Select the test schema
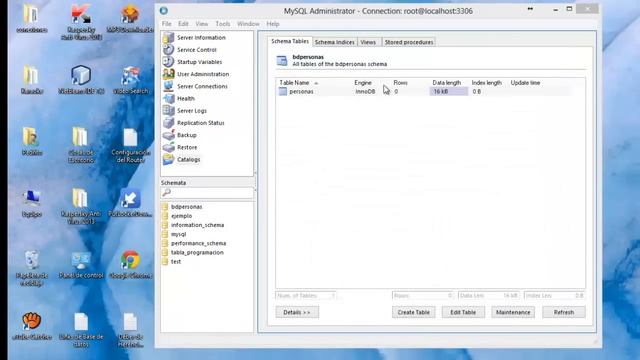Viewport: 640px width, 360px height. pyautogui.click(x=176, y=262)
